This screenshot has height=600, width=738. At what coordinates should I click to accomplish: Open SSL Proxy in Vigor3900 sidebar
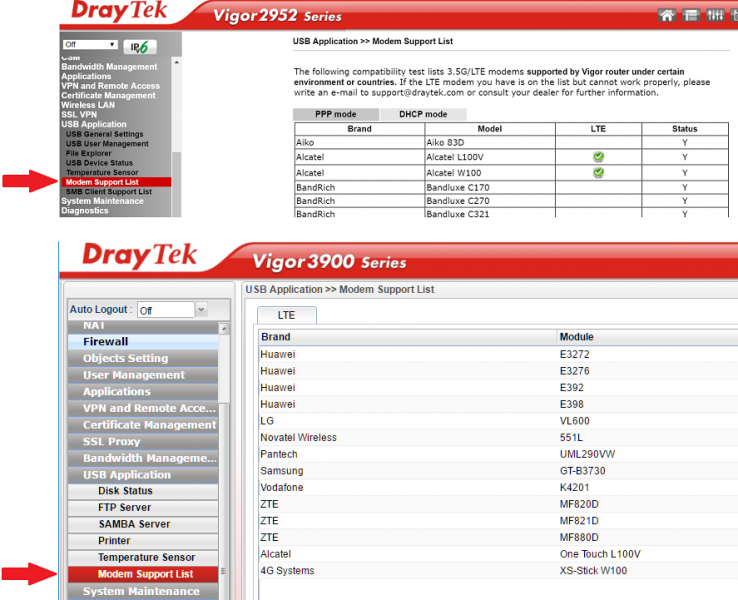(x=143, y=441)
